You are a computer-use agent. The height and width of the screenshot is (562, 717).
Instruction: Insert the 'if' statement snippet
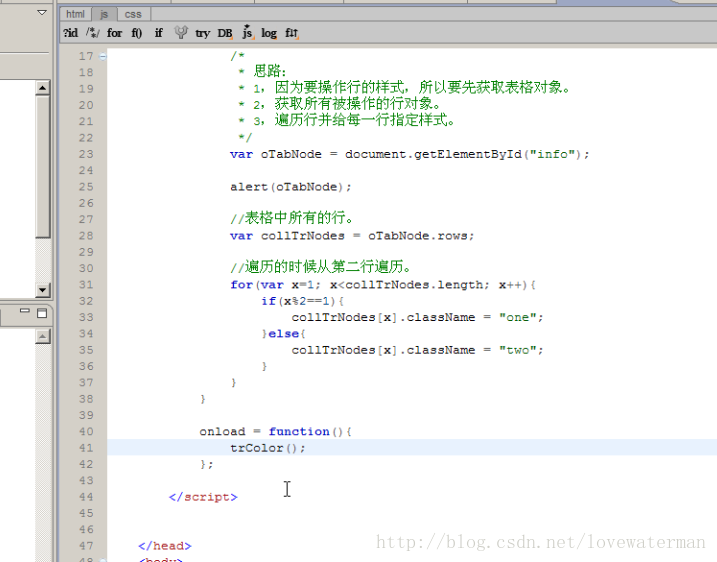(x=158, y=33)
